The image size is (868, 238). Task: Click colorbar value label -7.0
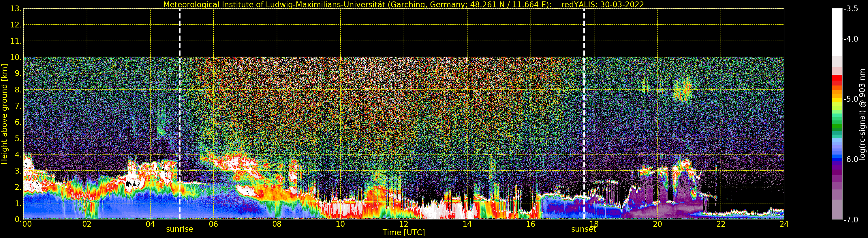coord(851,220)
